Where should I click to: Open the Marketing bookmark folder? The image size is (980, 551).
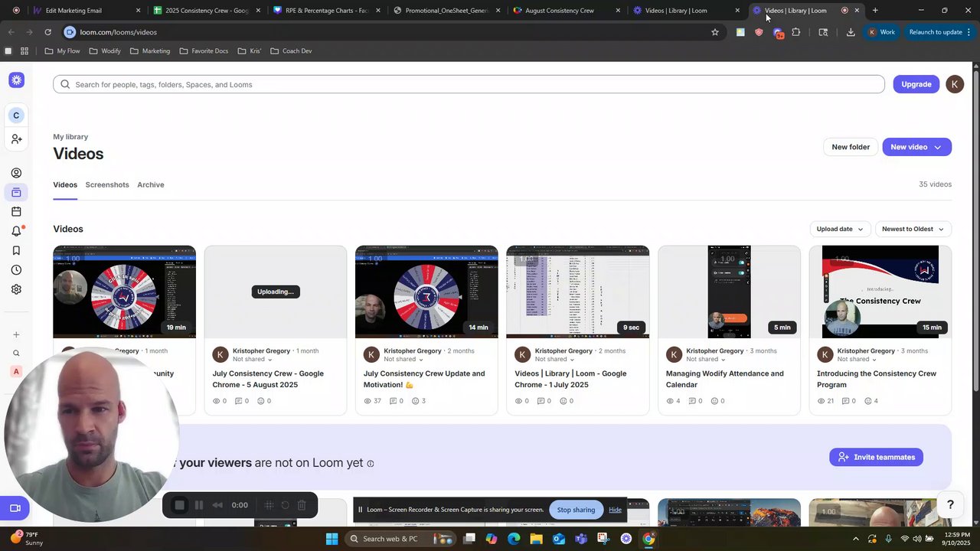click(x=150, y=51)
